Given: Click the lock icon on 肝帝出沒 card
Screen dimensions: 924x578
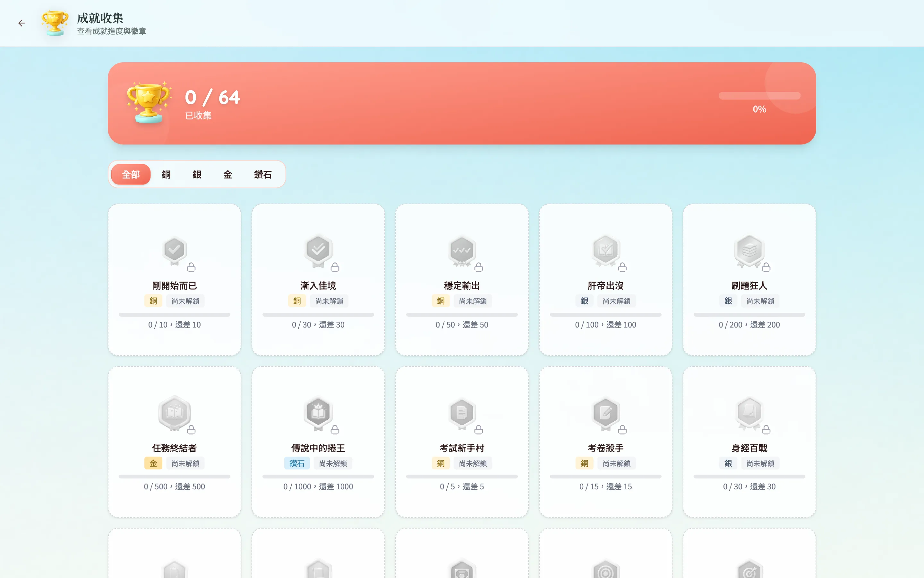Looking at the screenshot, I should tap(622, 267).
